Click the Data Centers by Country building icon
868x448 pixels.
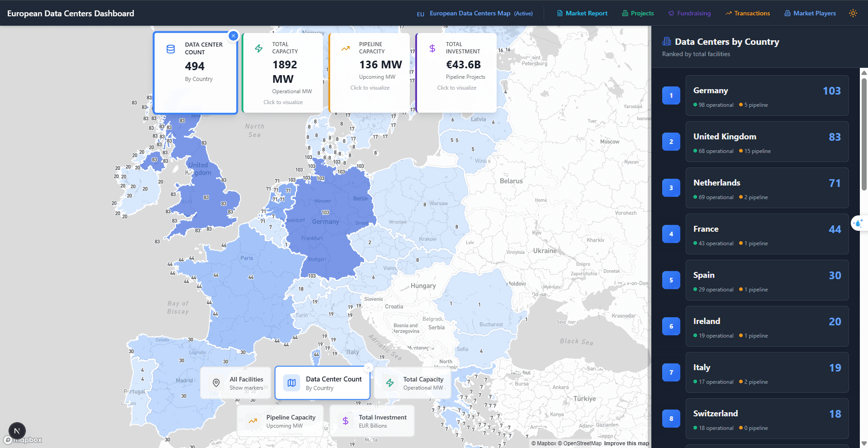tap(667, 41)
